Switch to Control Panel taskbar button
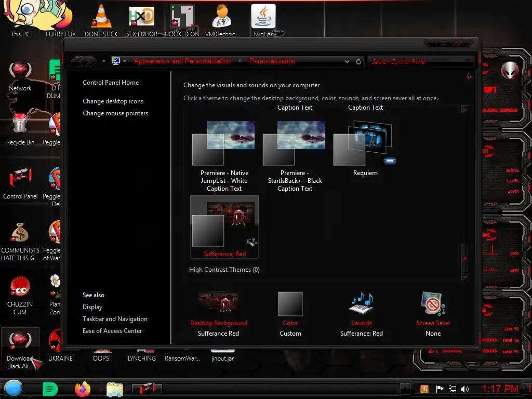 [147, 388]
